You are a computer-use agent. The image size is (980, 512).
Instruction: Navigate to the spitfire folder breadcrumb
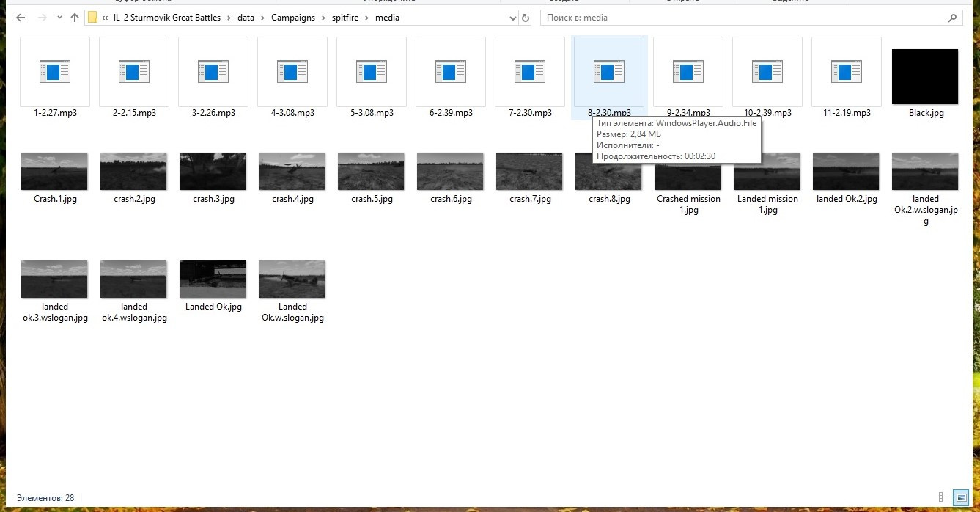346,18
